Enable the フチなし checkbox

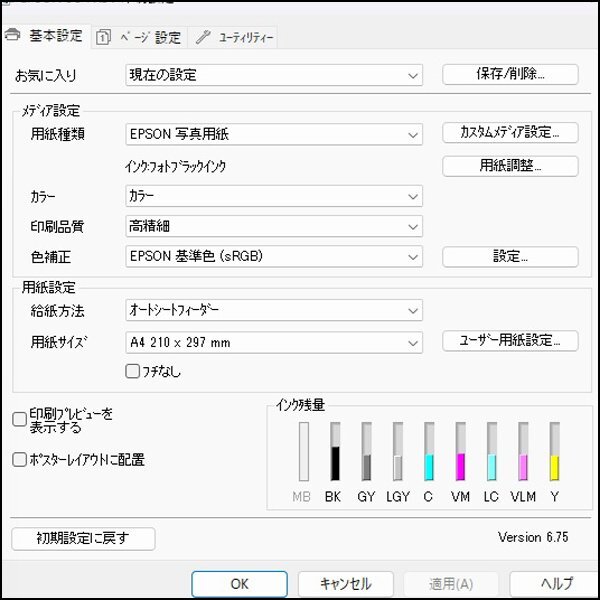132,371
